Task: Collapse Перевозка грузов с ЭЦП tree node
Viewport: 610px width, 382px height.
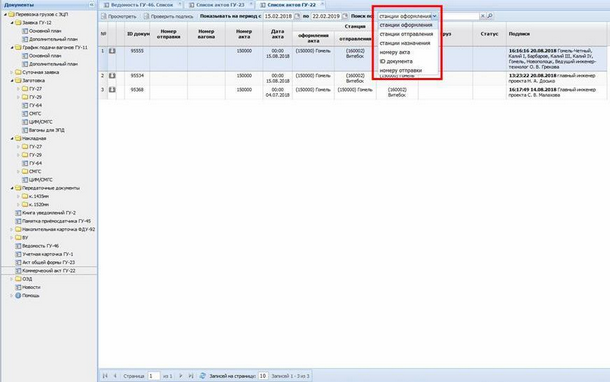Action: coord(5,14)
